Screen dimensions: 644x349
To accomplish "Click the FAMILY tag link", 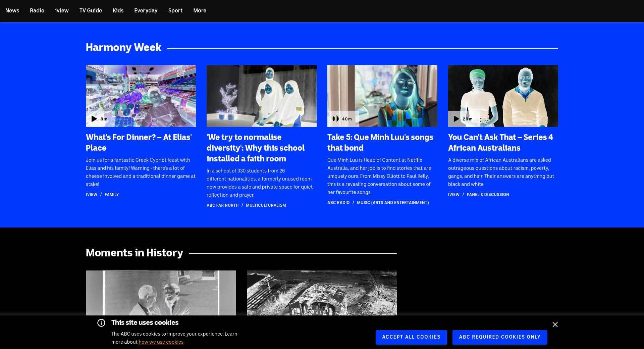I will (x=112, y=195).
